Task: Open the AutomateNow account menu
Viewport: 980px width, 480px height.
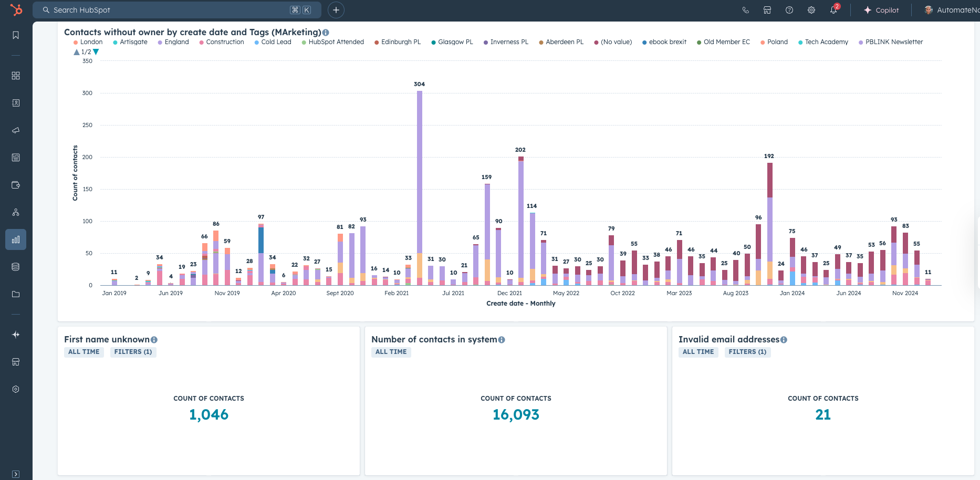Action: coord(952,10)
